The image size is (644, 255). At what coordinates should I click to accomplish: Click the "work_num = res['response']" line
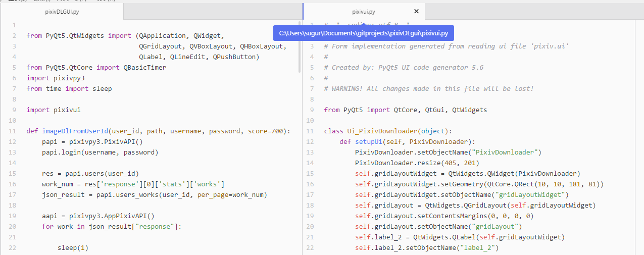point(133,184)
